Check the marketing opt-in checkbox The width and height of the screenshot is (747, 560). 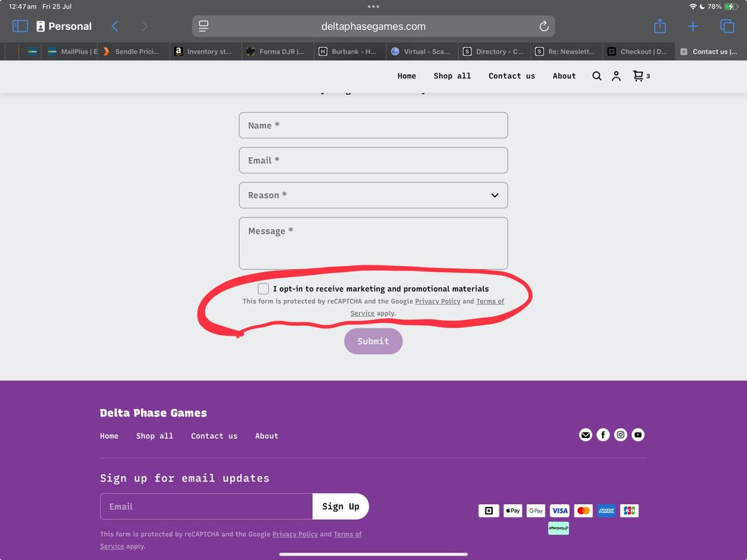(x=263, y=289)
